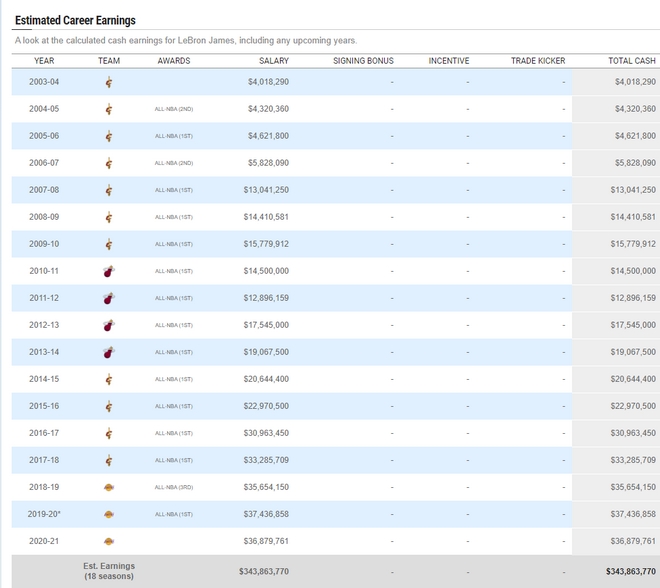Click the Cavaliers logo in the 2017-18 row

pyautogui.click(x=109, y=460)
